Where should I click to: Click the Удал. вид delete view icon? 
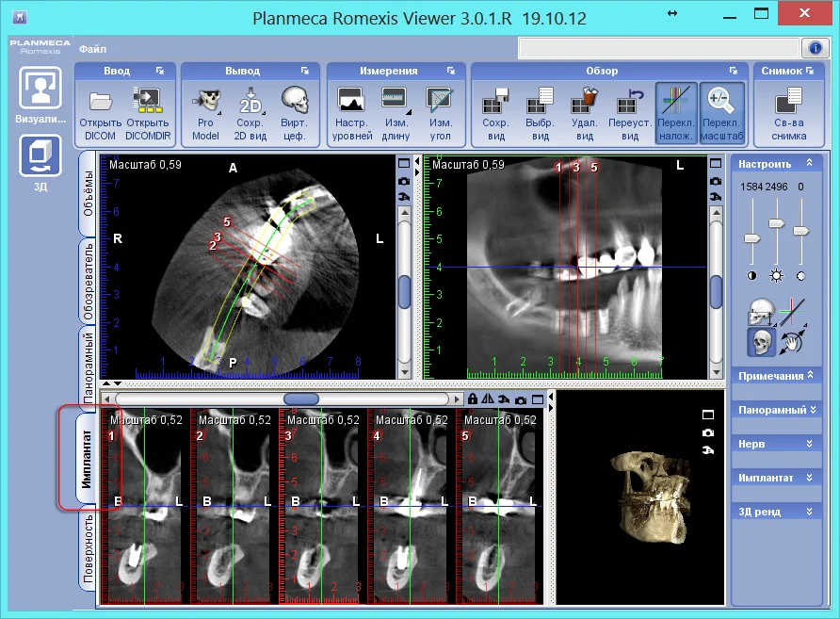pyautogui.click(x=584, y=100)
